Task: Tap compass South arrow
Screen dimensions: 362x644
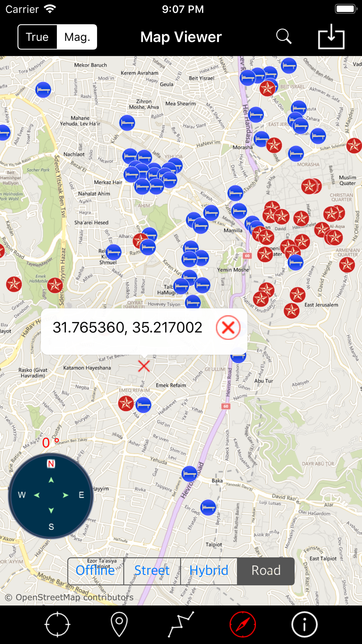Action: click(51, 510)
